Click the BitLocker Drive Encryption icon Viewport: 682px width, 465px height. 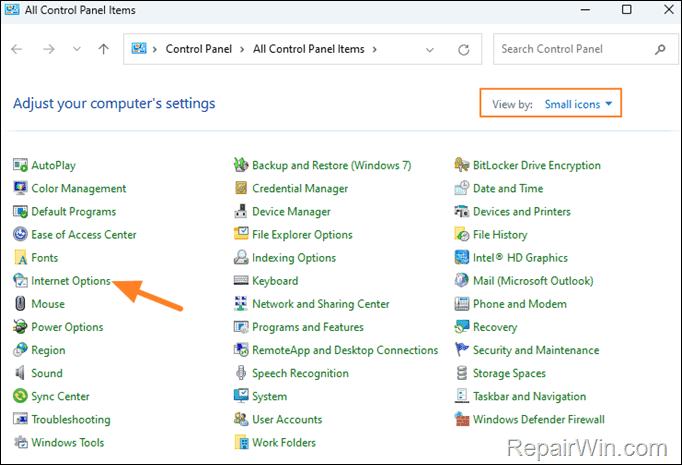pyautogui.click(x=462, y=165)
